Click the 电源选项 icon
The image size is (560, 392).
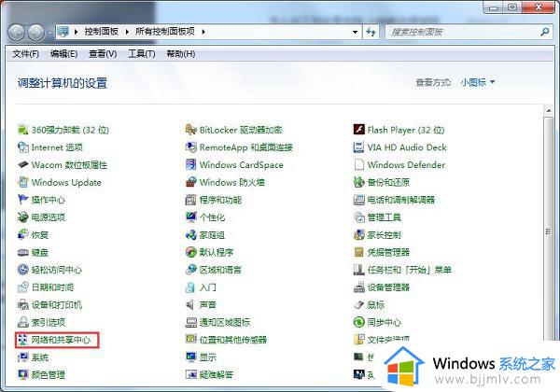point(22,217)
